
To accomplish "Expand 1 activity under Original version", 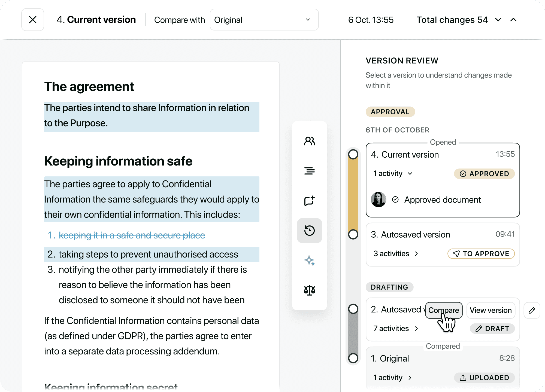I will pyautogui.click(x=392, y=377).
